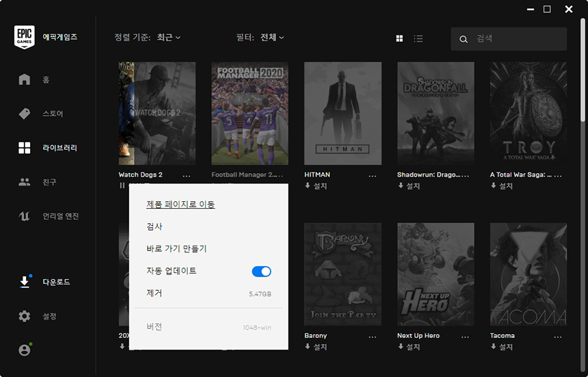Click install arrow icon under HITMAN
The height and width of the screenshot is (377, 588).
(308, 185)
